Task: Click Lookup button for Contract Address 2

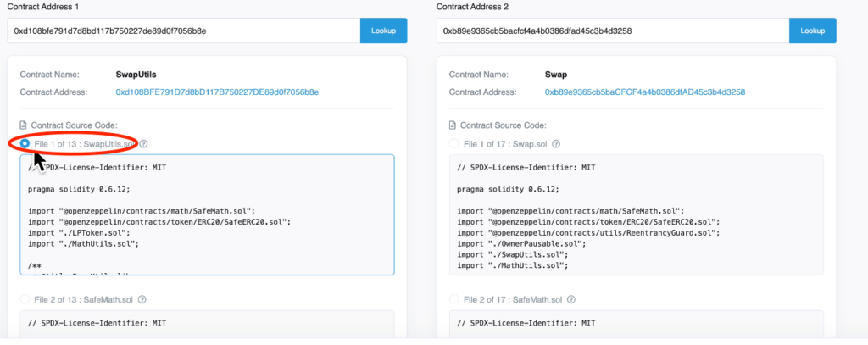Action: (813, 31)
